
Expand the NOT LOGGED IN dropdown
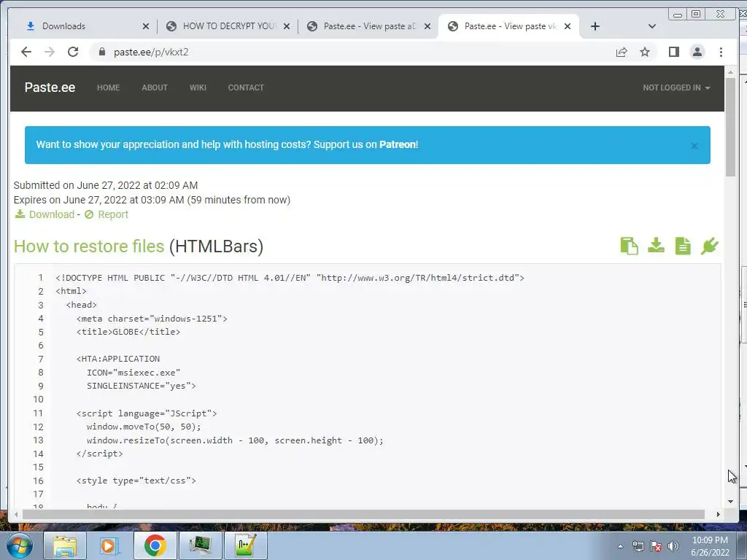[676, 87]
